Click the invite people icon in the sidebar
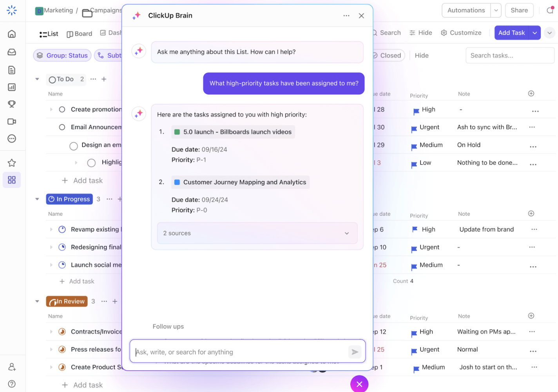Image resolution: width=558 pixels, height=392 pixels. [x=12, y=367]
